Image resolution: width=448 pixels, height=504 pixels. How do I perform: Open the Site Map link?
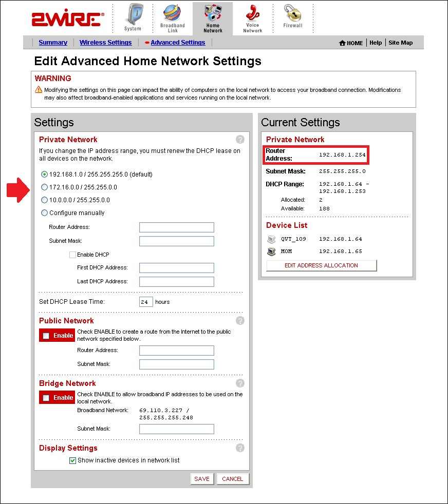[400, 43]
